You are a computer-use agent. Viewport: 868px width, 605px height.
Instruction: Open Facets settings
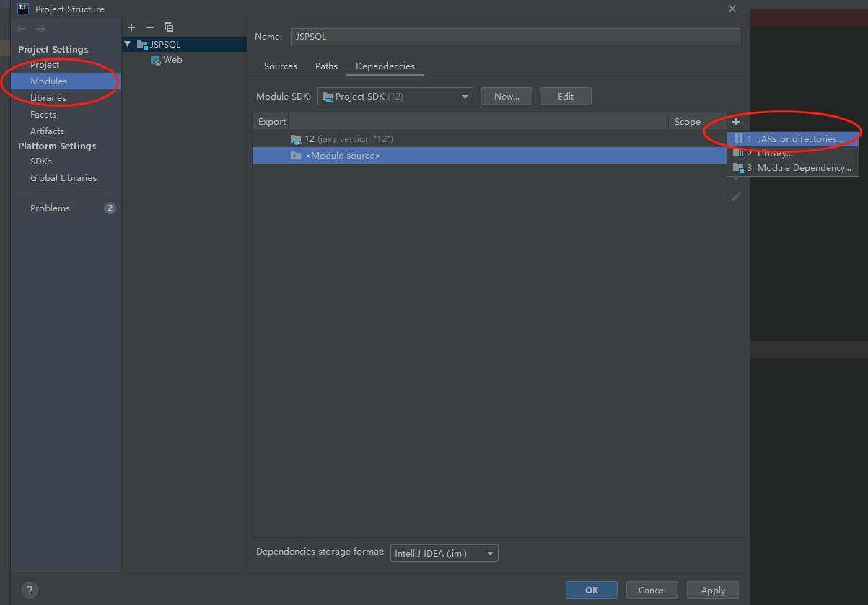(43, 115)
